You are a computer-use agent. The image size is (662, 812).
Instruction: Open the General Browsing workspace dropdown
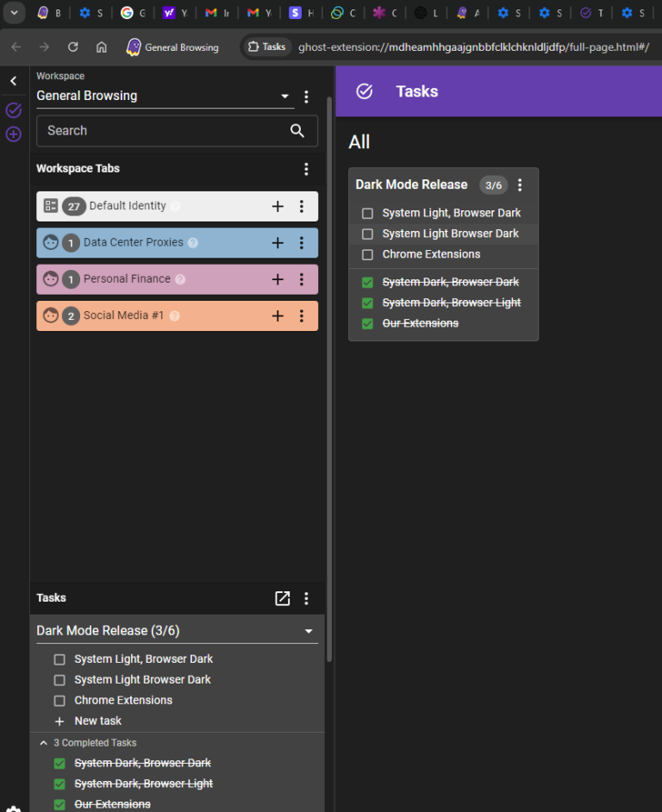click(284, 96)
